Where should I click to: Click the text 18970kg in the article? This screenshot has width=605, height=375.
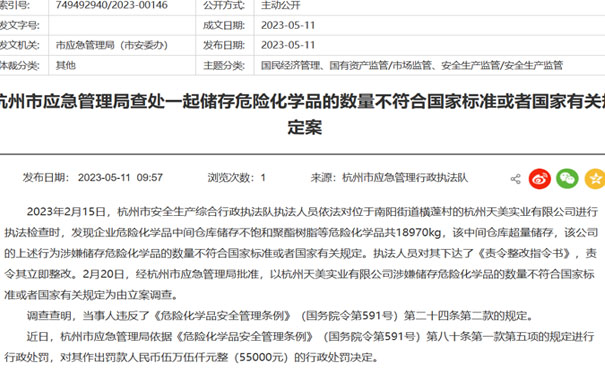tap(418, 233)
